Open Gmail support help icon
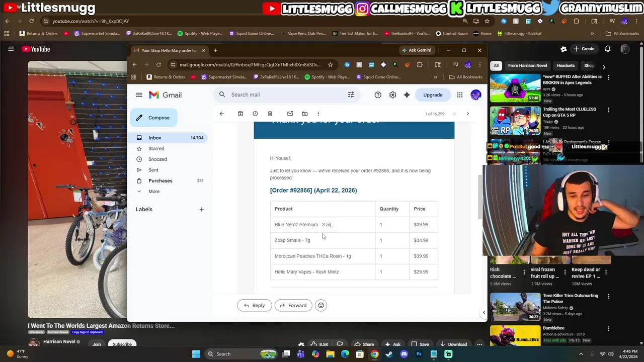The image size is (644, 362). (378, 95)
